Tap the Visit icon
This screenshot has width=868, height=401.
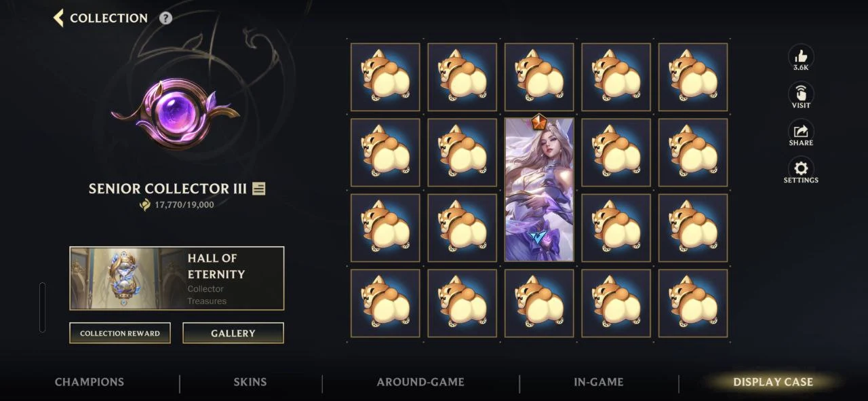click(x=801, y=94)
